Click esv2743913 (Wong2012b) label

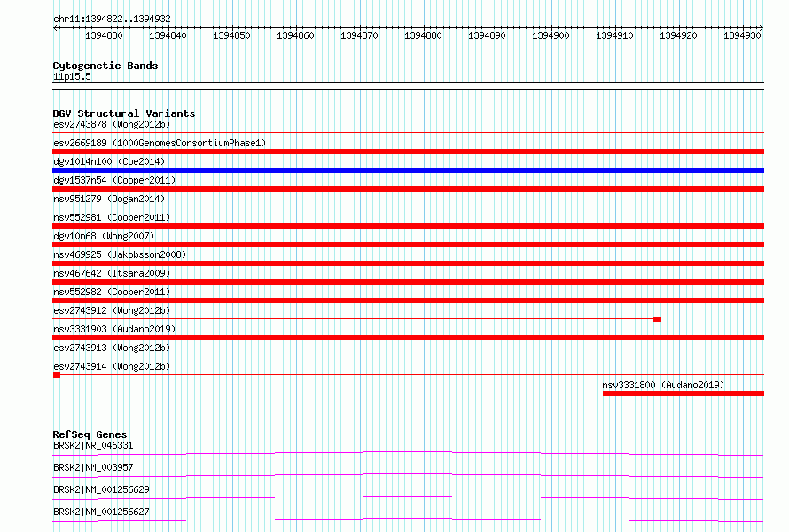[x=112, y=348]
